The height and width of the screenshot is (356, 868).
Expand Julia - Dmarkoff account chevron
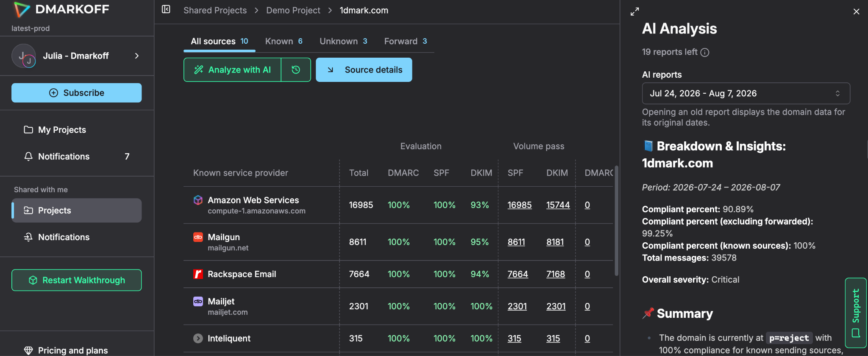tap(136, 56)
